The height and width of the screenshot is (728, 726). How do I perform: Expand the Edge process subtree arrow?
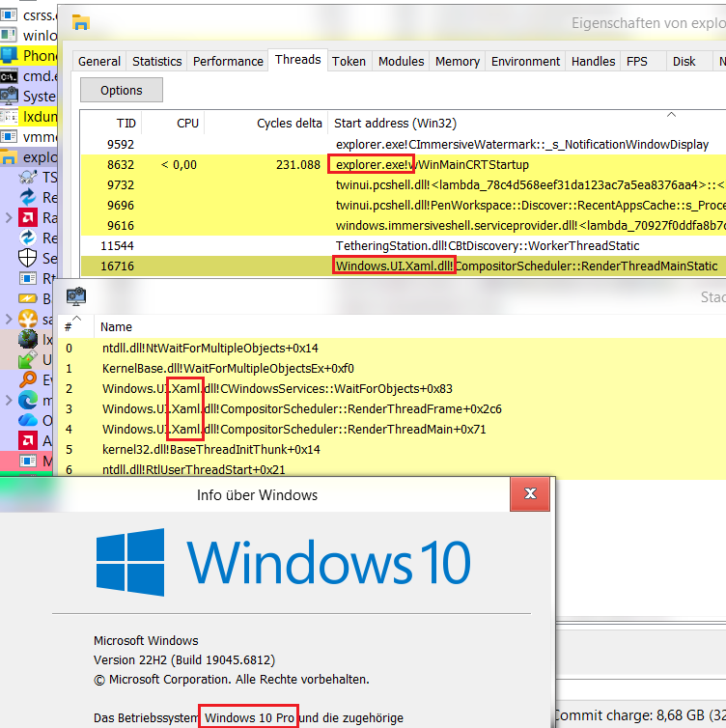(8, 401)
